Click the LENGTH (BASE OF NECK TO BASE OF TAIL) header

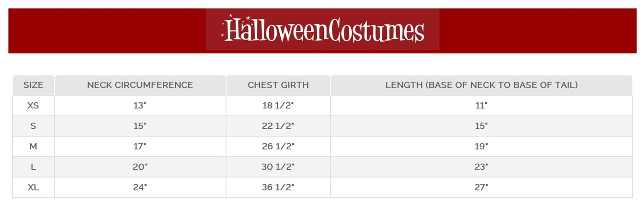(481, 85)
